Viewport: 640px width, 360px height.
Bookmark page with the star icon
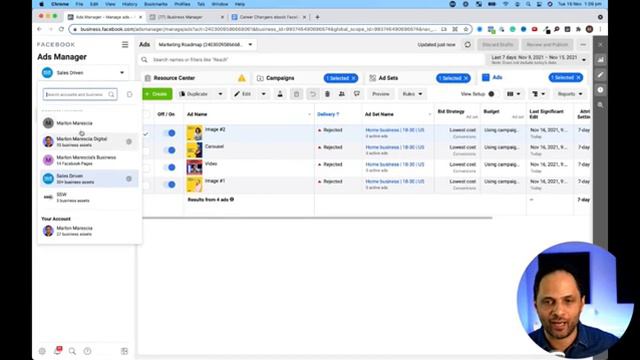[466, 29]
